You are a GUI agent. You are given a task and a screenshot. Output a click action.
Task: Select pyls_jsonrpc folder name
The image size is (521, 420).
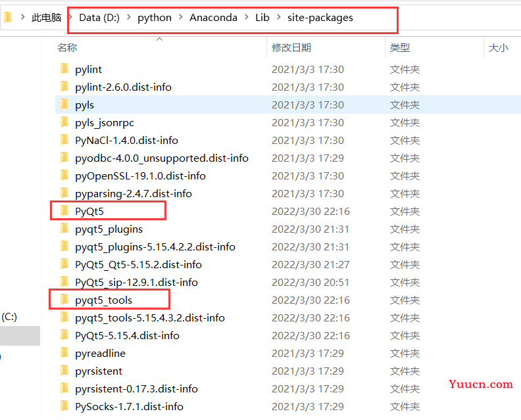(105, 123)
